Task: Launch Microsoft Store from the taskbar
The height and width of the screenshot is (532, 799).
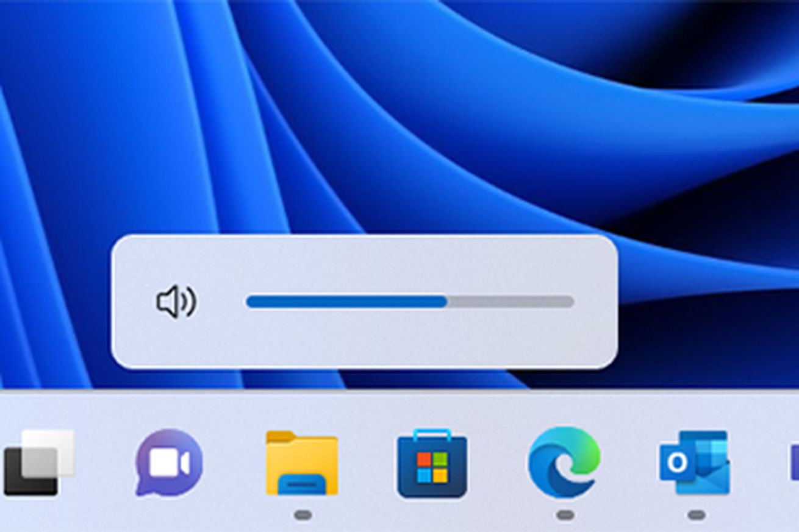Action: tap(432, 464)
